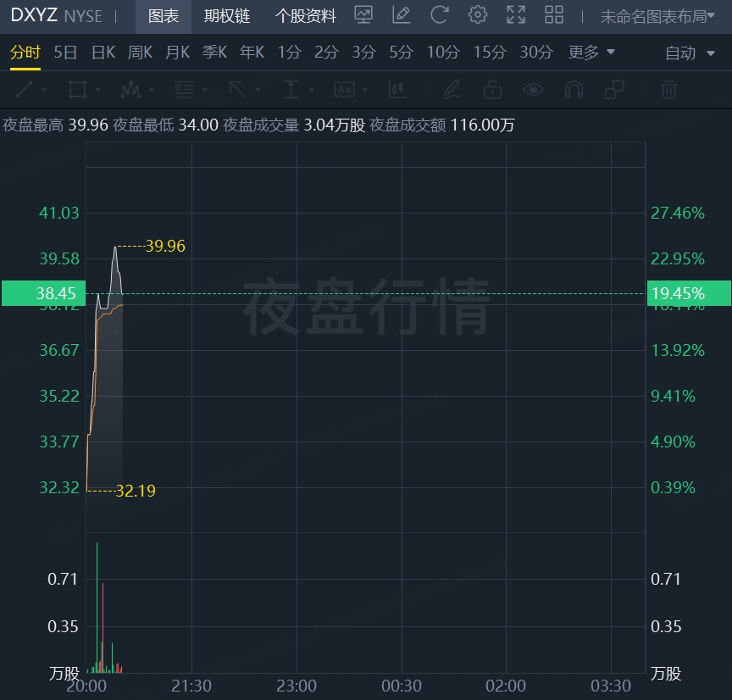This screenshot has height=700, width=732.
Task: Select the wave pattern drawing tool
Action: click(x=130, y=89)
